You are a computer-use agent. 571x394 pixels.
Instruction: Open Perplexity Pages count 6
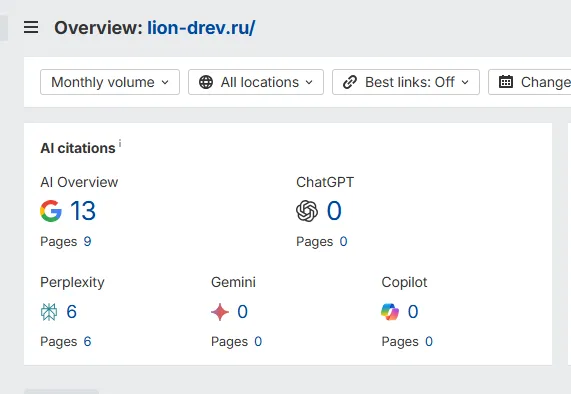coord(87,342)
